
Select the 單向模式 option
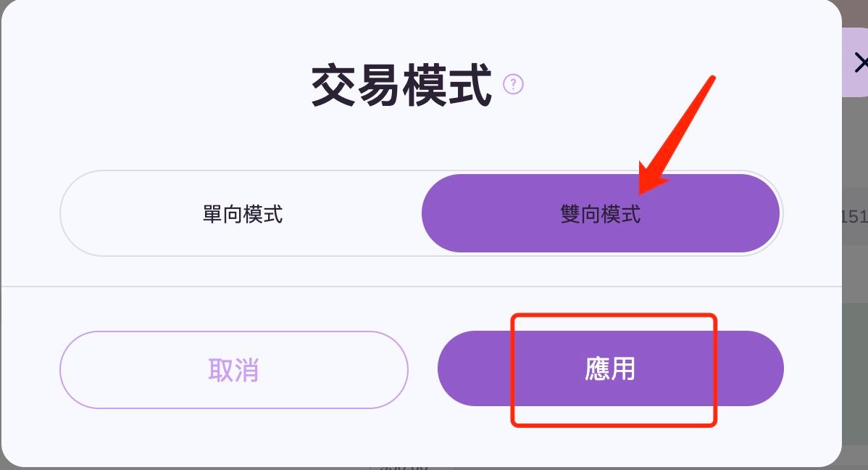tap(243, 213)
